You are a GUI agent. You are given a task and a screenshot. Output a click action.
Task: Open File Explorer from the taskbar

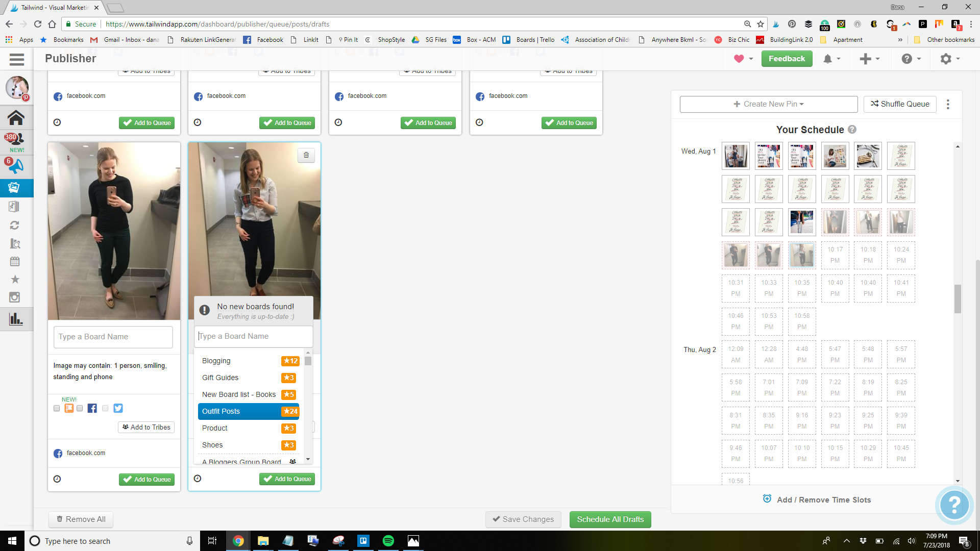click(263, 541)
